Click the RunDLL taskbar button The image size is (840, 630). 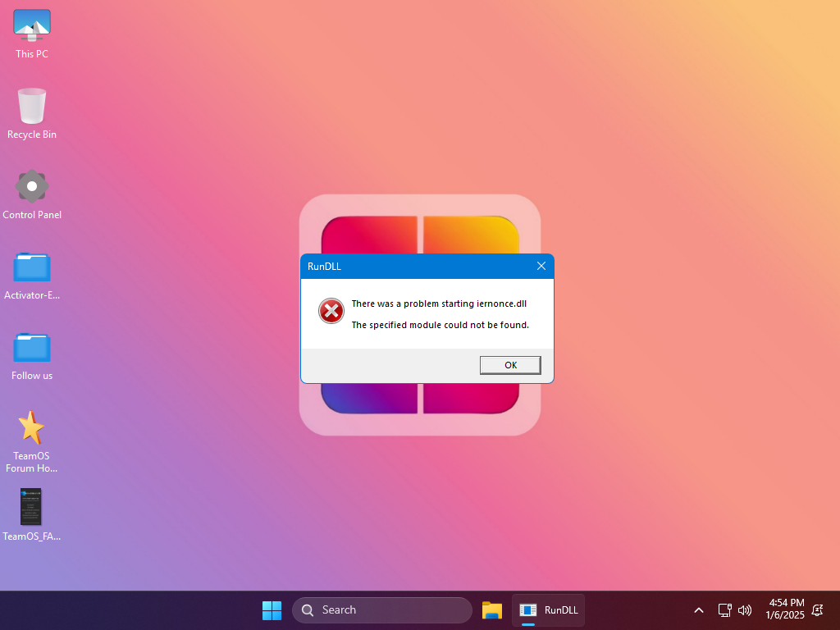tap(548, 610)
